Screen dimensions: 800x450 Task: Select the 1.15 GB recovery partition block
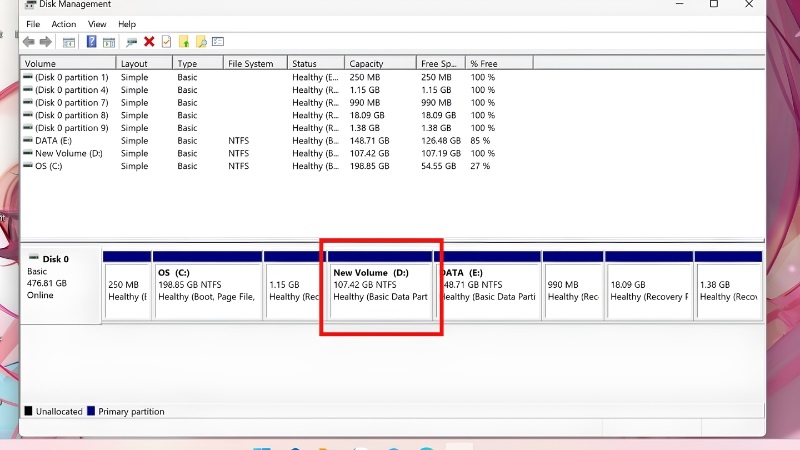coord(292,286)
